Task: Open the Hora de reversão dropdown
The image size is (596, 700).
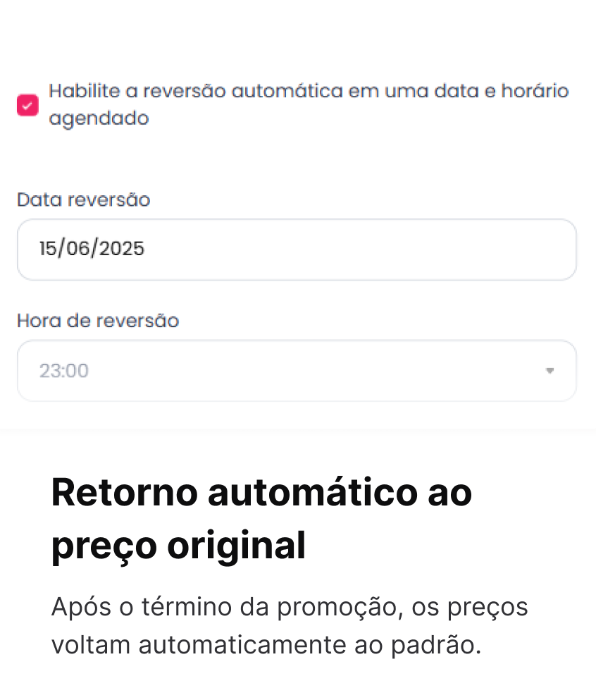Action: click(296, 371)
